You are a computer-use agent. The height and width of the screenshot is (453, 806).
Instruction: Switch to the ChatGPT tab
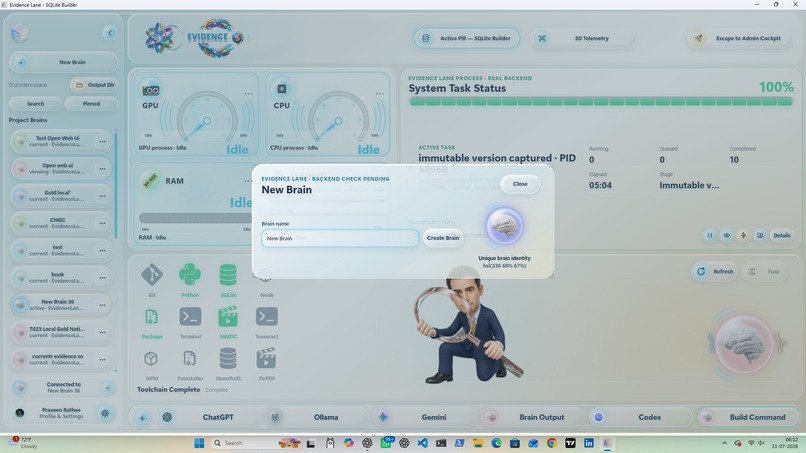pos(208,418)
